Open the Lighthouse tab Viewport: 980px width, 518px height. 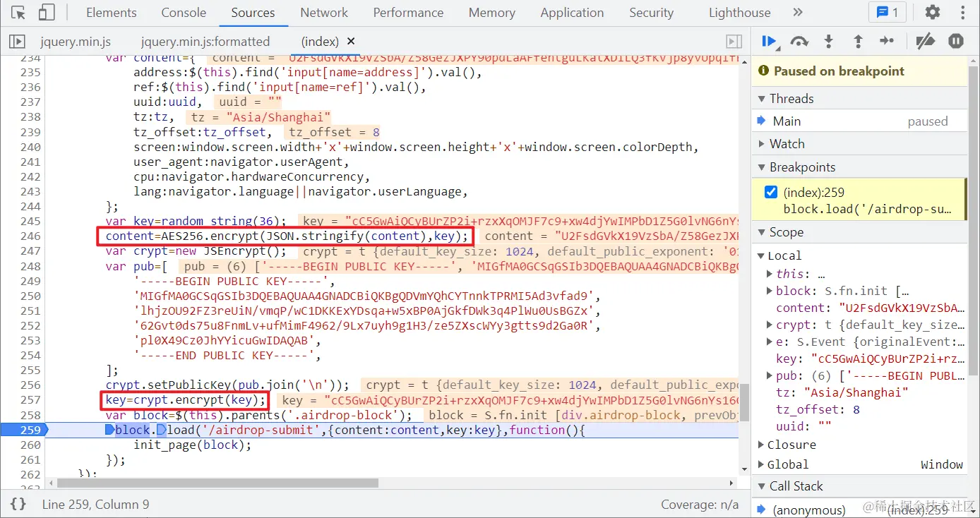pos(739,13)
